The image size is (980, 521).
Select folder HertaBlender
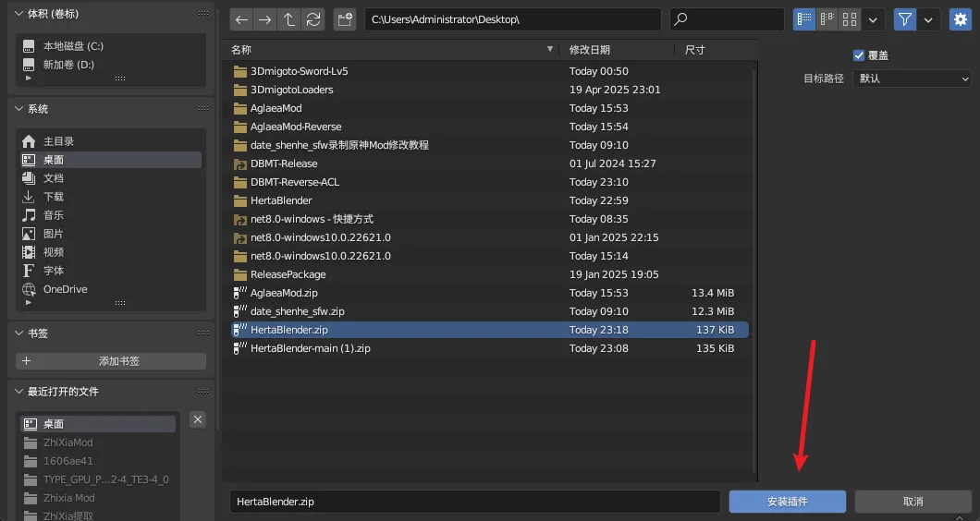[x=489, y=200]
